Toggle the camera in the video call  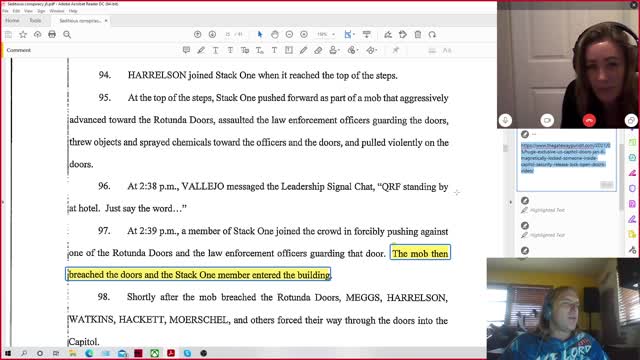pos(547,120)
